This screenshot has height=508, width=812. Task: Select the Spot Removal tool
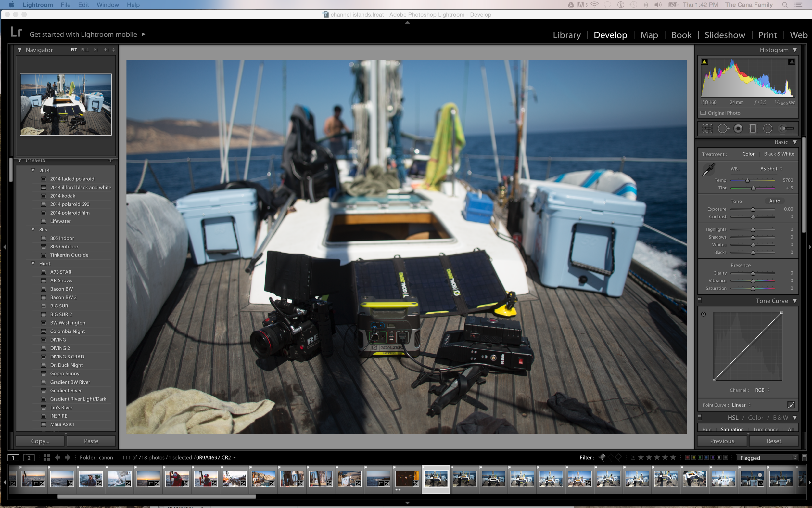click(x=723, y=128)
